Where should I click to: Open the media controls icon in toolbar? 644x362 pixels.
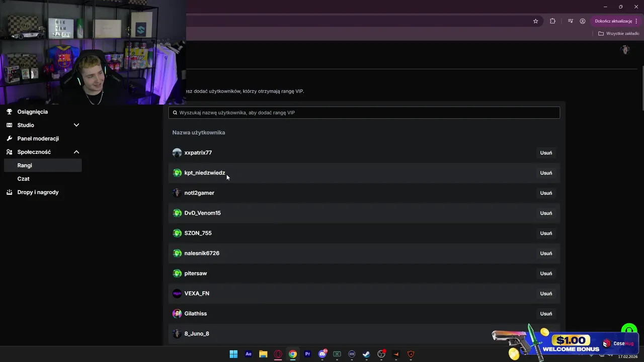tap(571, 21)
